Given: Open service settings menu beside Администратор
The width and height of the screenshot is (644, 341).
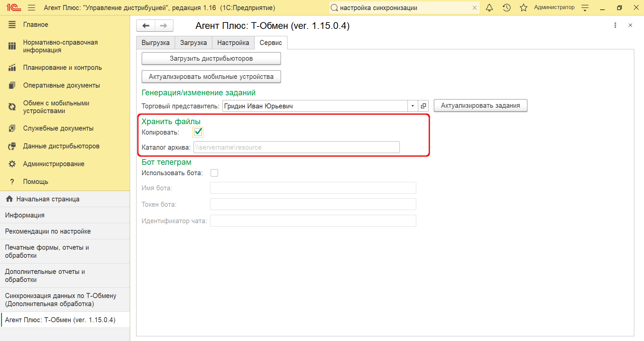Looking at the screenshot, I should (x=585, y=8).
